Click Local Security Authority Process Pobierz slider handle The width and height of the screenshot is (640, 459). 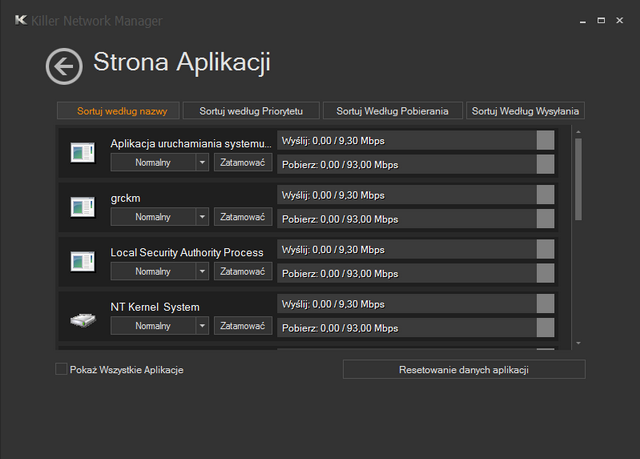[x=545, y=273]
